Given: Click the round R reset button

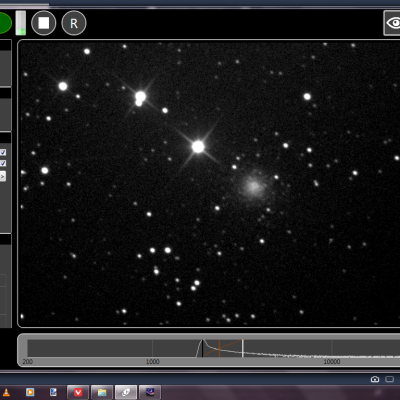Looking at the screenshot, I should point(74,23).
